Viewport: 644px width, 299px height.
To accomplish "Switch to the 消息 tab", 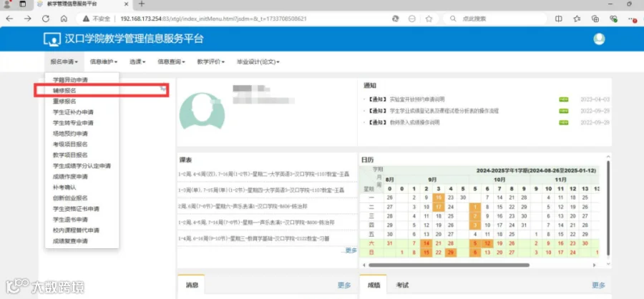I will (192, 285).
